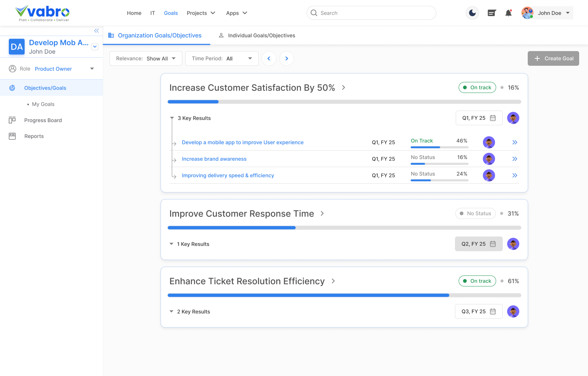Image resolution: width=588 pixels, height=376 pixels.
Task: Open the subscription card icon next to the bell
Action: (492, 13)
